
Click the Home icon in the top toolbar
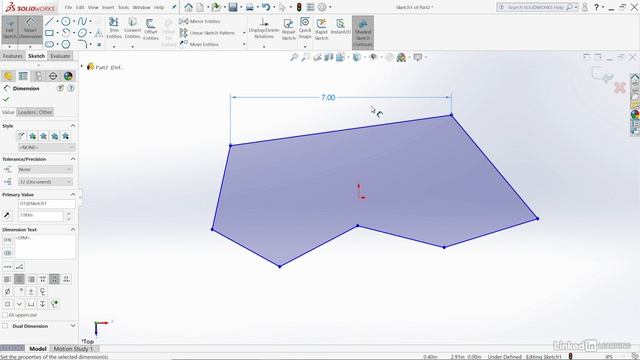[x=188, y=7]
